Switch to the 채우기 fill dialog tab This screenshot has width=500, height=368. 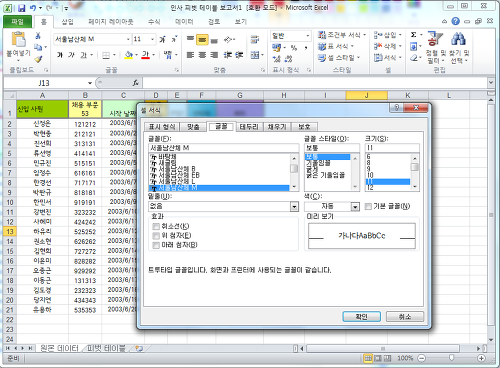click(x=277, y=127)
